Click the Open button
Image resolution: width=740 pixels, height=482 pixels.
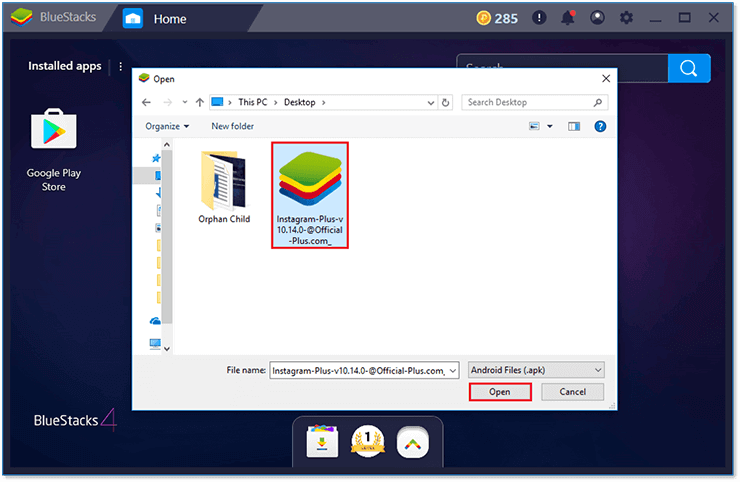click(x=500, y=392)
